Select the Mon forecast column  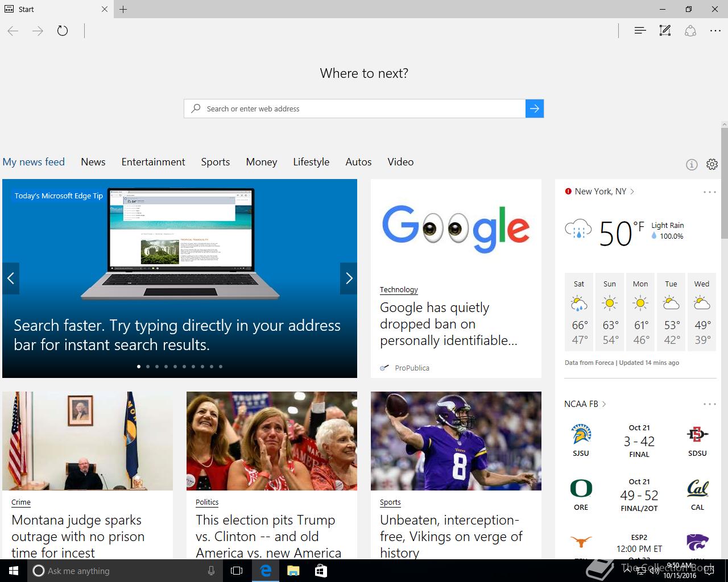point(640,312)
